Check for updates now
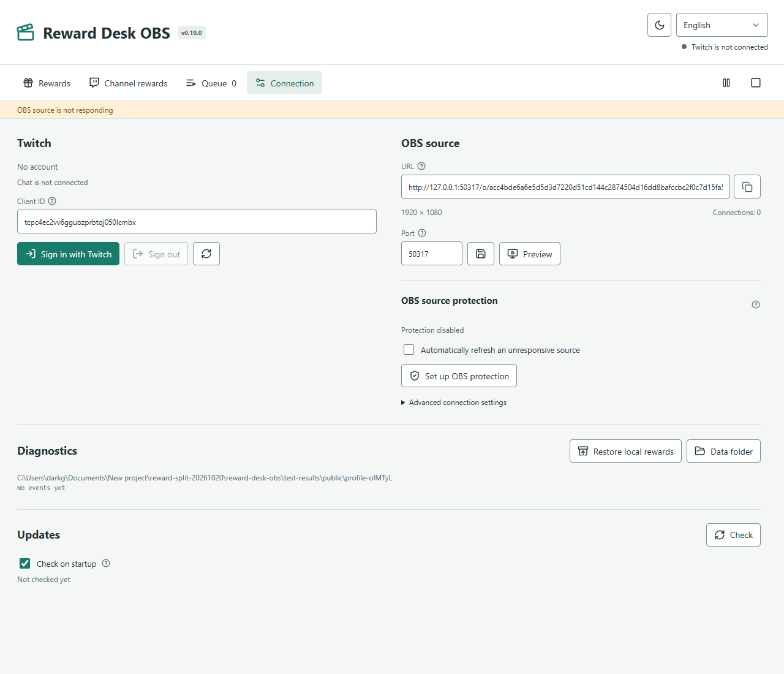 coord(733,535)
